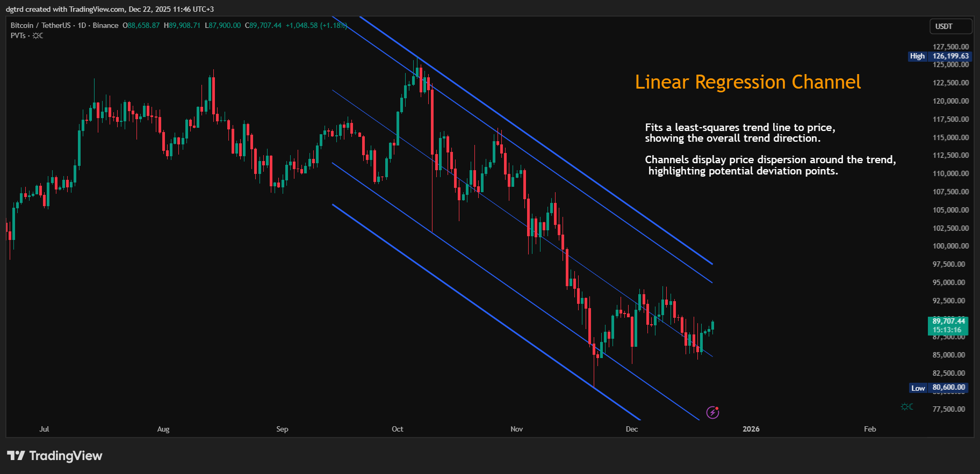Click the 105,000.00 price axis label

pos(950,210)
